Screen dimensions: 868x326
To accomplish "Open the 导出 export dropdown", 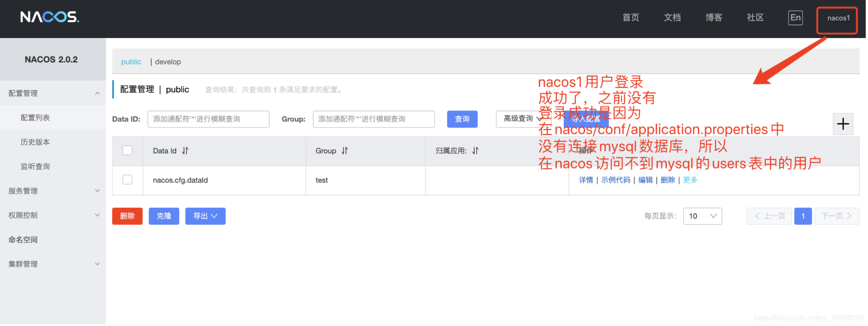I will (x=205, y=216).
